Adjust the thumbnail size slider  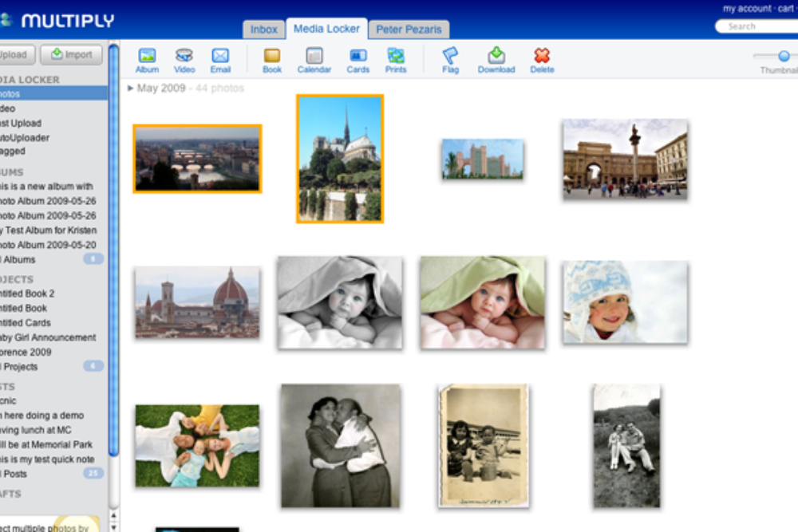pos(784,56)
